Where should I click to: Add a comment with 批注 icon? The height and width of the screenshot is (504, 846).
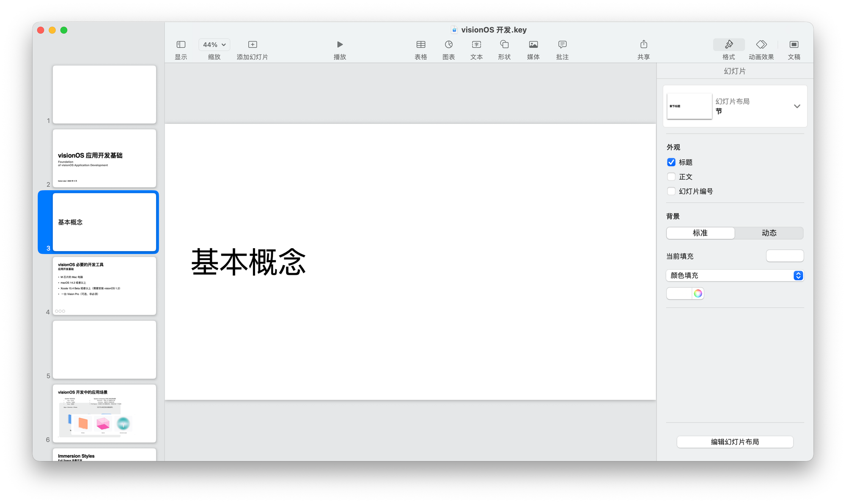click(562, 44)
